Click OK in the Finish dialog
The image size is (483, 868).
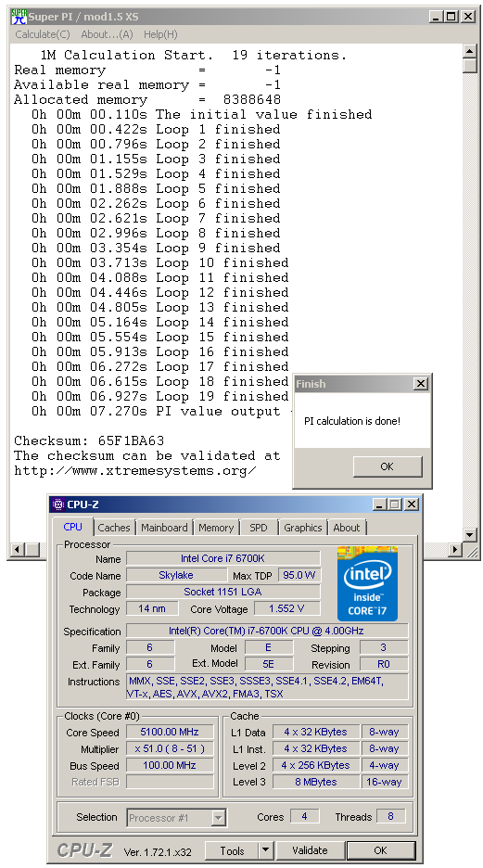tap(388, 466)
